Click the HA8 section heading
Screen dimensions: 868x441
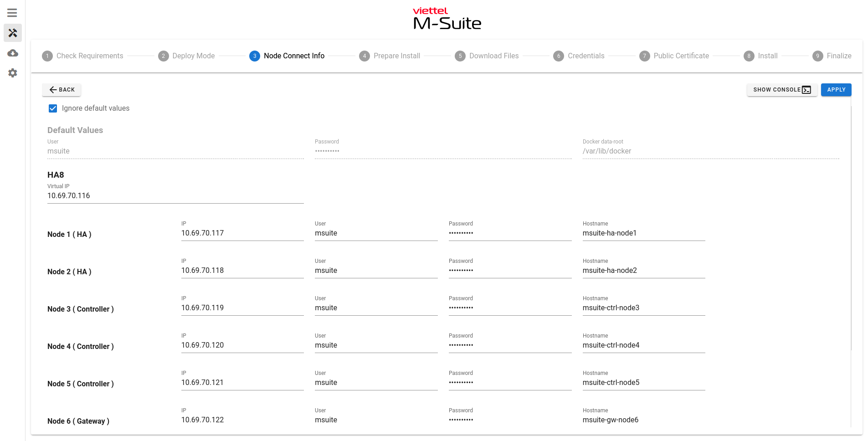click(x=56, y=175)
